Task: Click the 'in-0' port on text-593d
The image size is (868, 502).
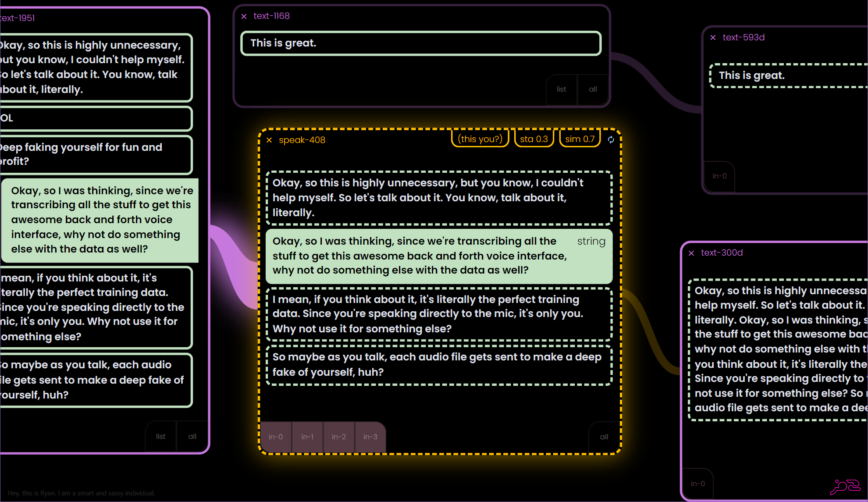Action: (719, 176)
